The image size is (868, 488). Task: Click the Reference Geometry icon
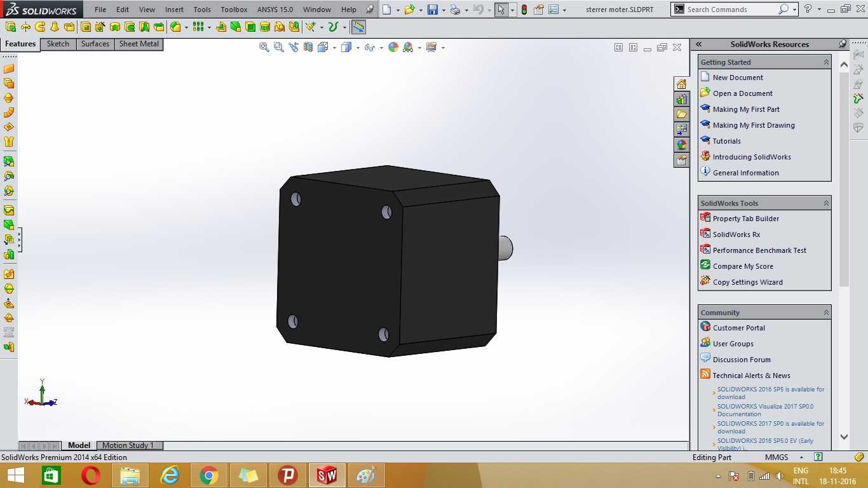(309, 27)
